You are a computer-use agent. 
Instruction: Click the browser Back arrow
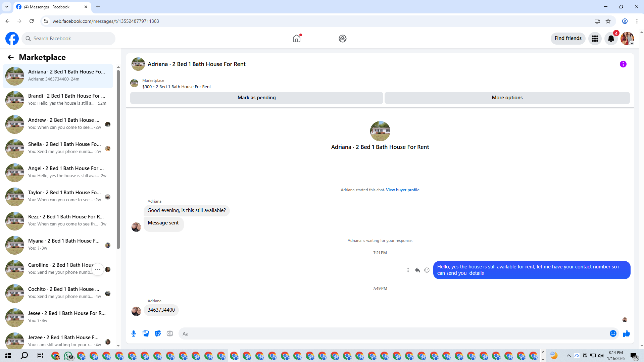pos(7,21)
